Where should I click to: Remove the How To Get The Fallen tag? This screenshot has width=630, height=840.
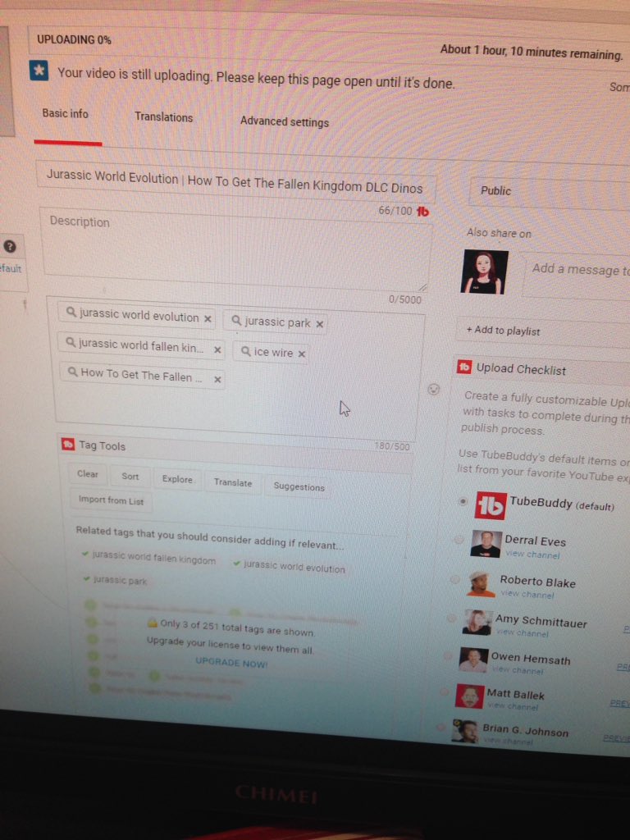click(x=217, y=379)
